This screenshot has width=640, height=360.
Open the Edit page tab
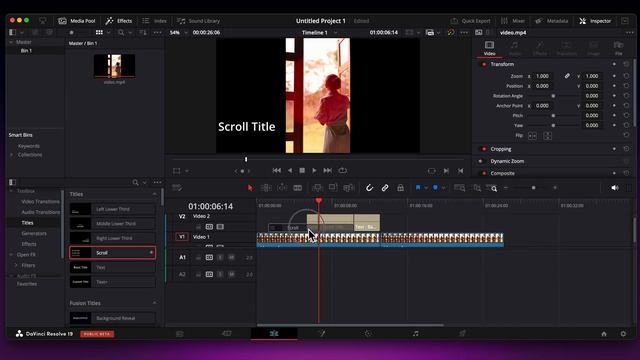click(x=274, y=333)
